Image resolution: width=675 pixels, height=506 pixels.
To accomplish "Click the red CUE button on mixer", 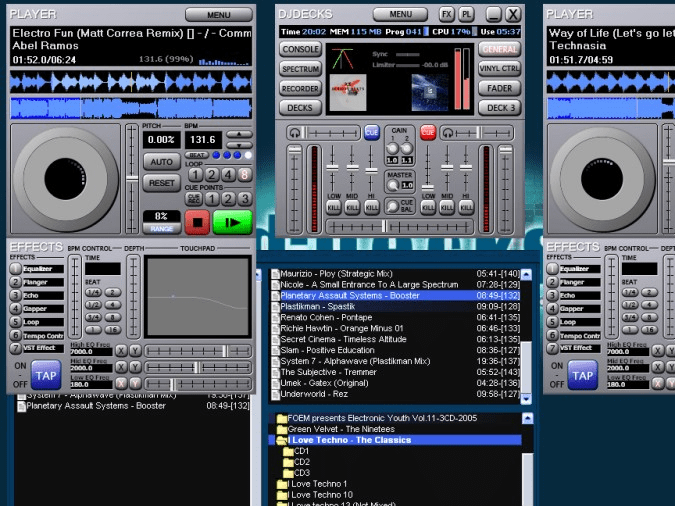I will pyautogui.click(x=428, y=132).
